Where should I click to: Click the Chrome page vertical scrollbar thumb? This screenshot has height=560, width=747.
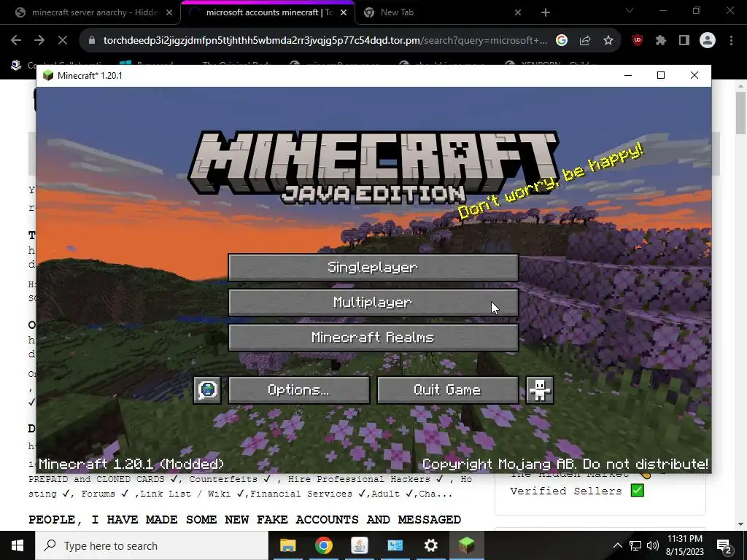(x=740, y=112)
